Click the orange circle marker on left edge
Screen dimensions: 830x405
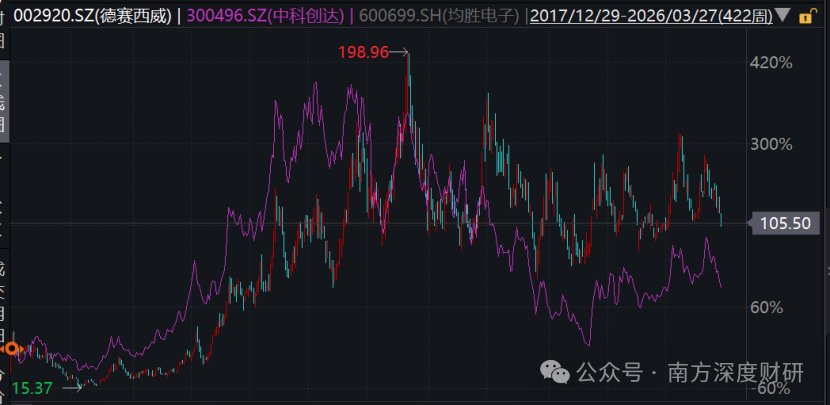click(12, 349)
